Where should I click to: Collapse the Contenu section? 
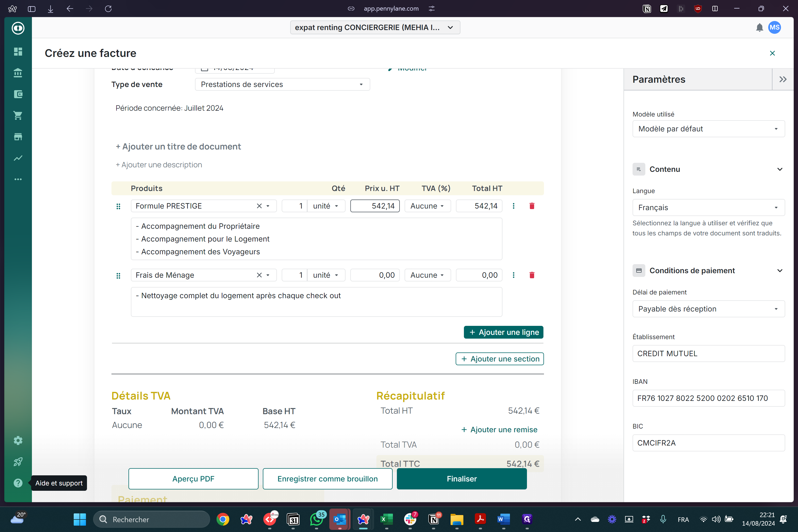pyautogui.click(x=780, y=169)
